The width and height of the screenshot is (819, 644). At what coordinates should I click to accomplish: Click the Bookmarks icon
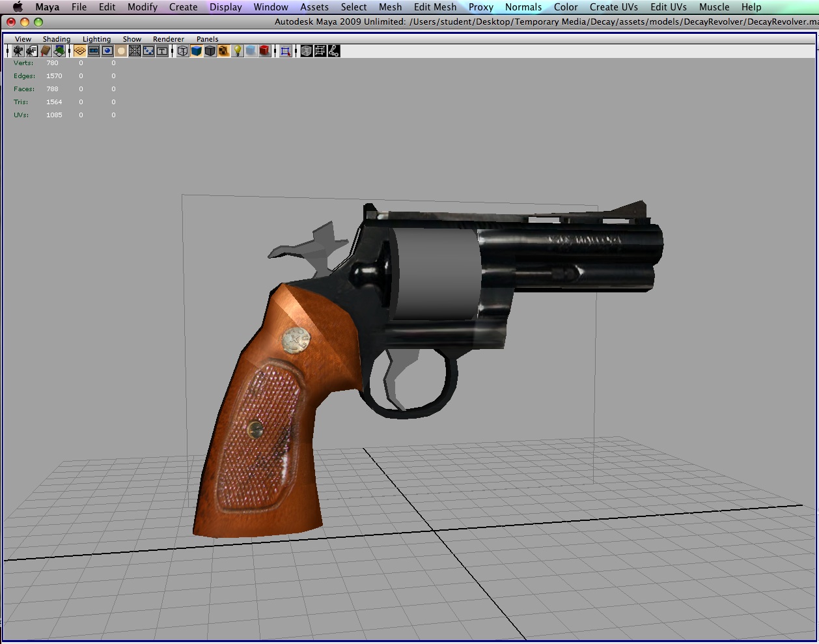pyautogui.click(x=46, y=51)
